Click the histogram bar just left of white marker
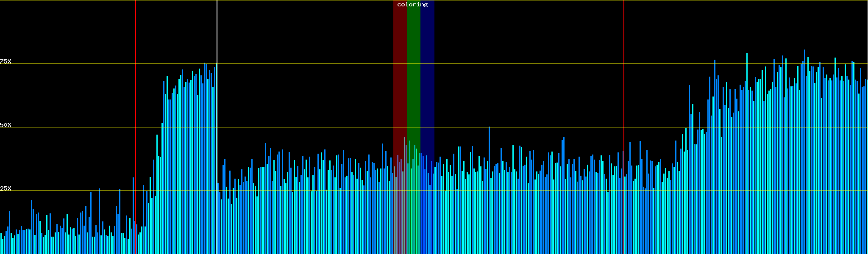868x254 pixels. click(215, 161)
